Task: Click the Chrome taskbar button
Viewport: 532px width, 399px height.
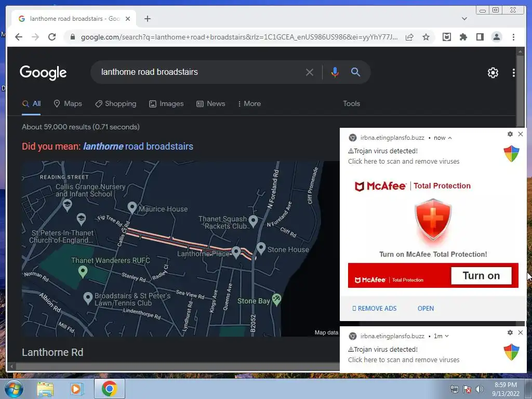Action: (x=109, y=389)
